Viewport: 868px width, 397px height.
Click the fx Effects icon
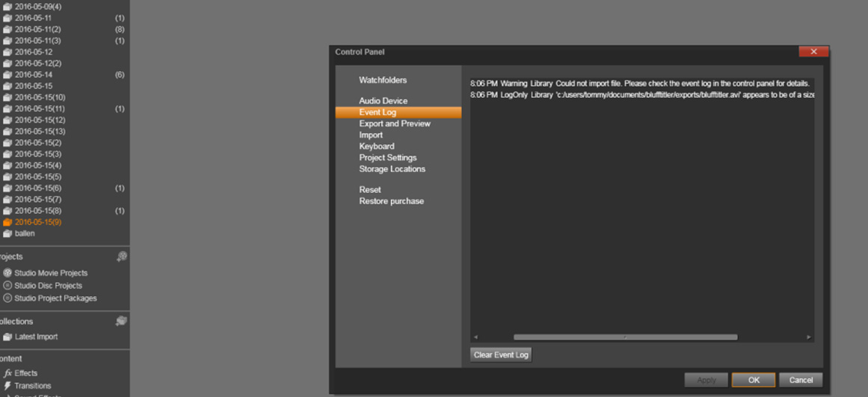(x=7, y=373)
